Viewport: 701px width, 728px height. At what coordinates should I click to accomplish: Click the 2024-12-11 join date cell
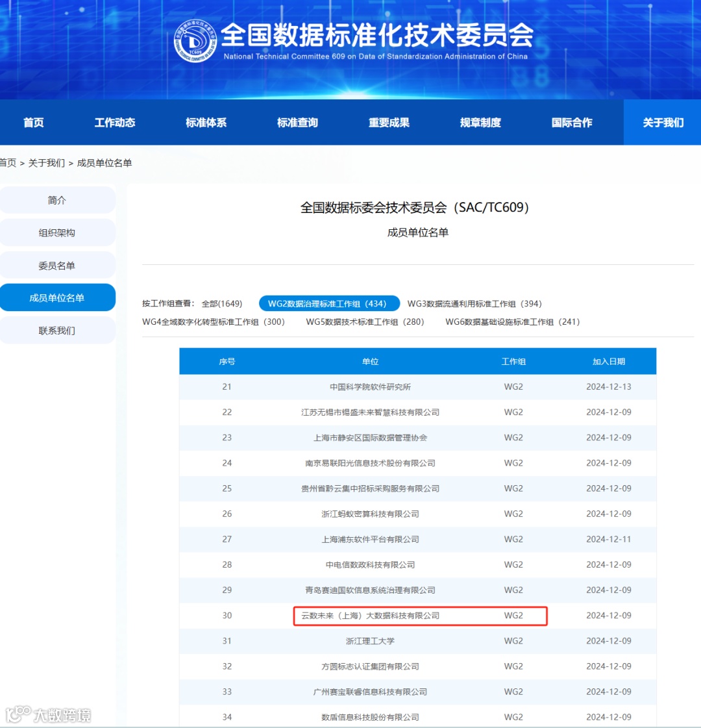(609, 540)
